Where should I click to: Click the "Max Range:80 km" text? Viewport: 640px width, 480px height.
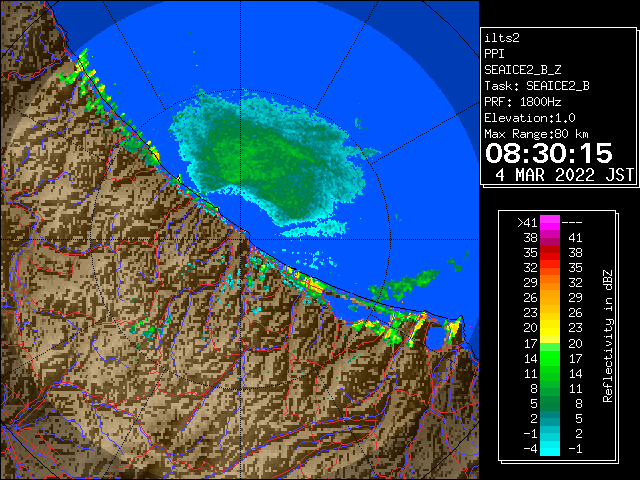(536, 134)
